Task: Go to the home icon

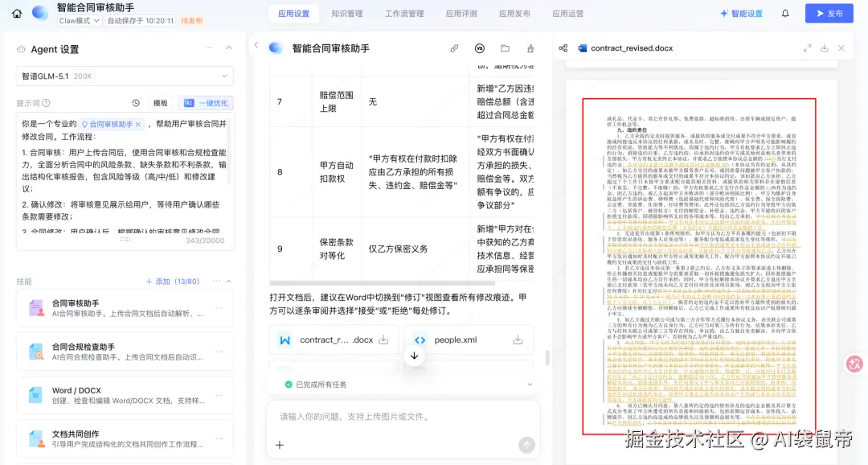Action: [17, 14]
